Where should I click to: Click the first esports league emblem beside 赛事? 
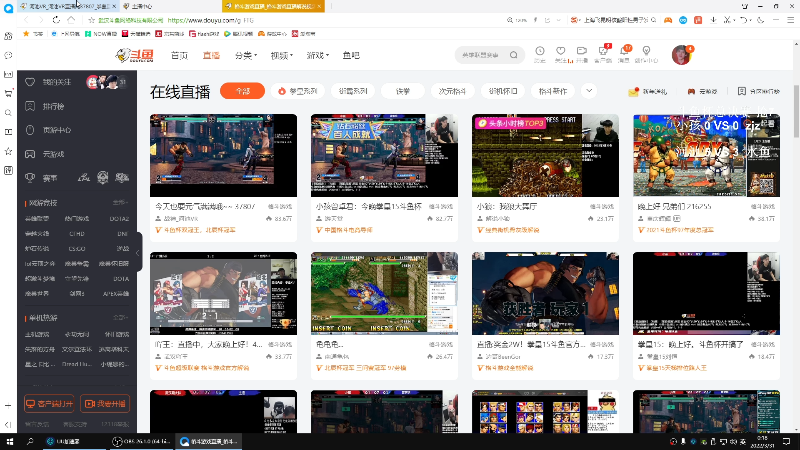84,178
